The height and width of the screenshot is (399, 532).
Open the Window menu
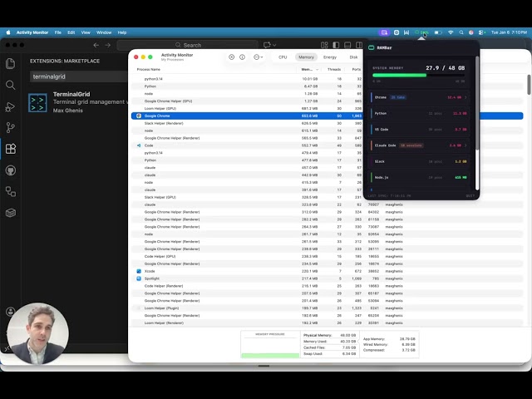(104, 32)
